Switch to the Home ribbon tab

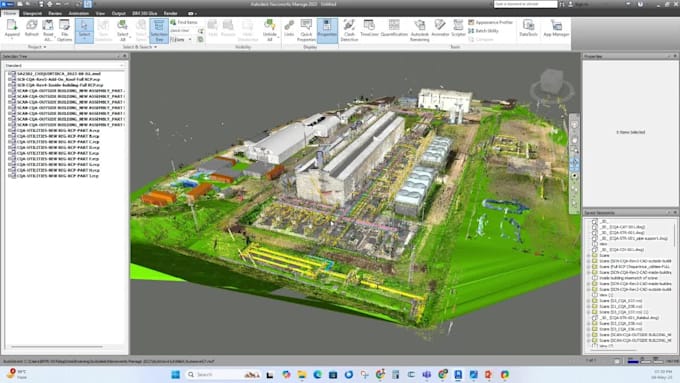10,13
